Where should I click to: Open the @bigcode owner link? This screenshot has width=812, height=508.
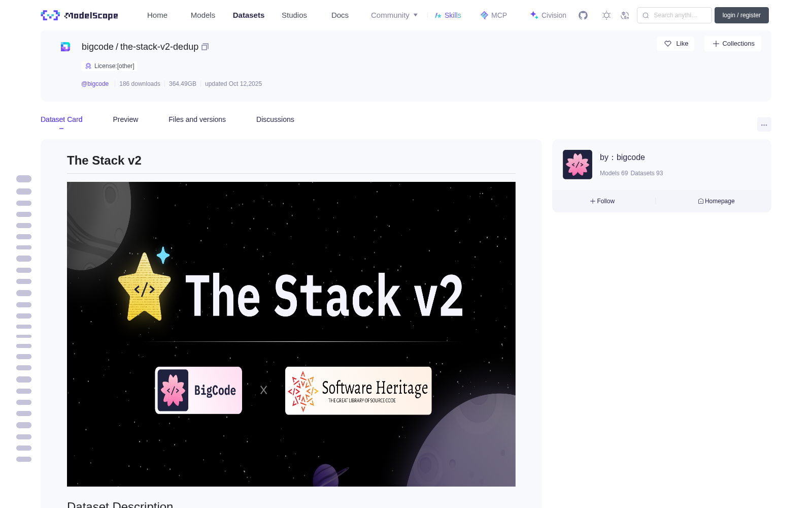pyautogui.click(x=95, y=84)
